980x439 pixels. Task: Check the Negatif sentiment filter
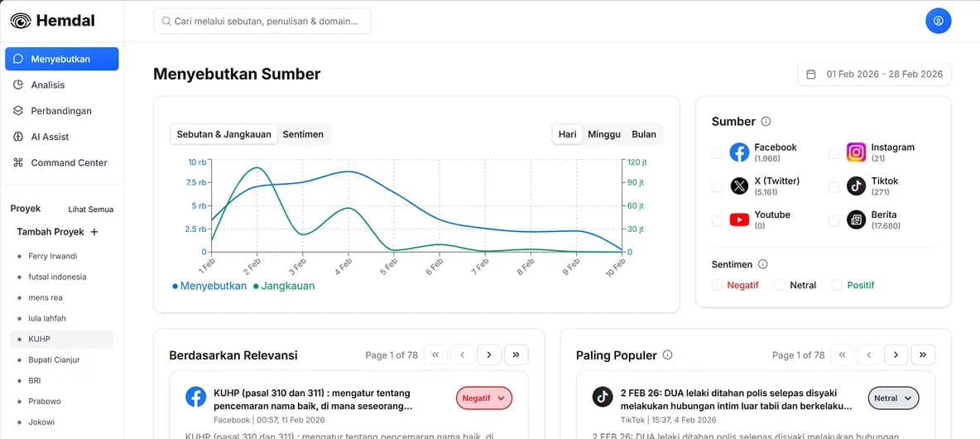(x=717, y=285)
